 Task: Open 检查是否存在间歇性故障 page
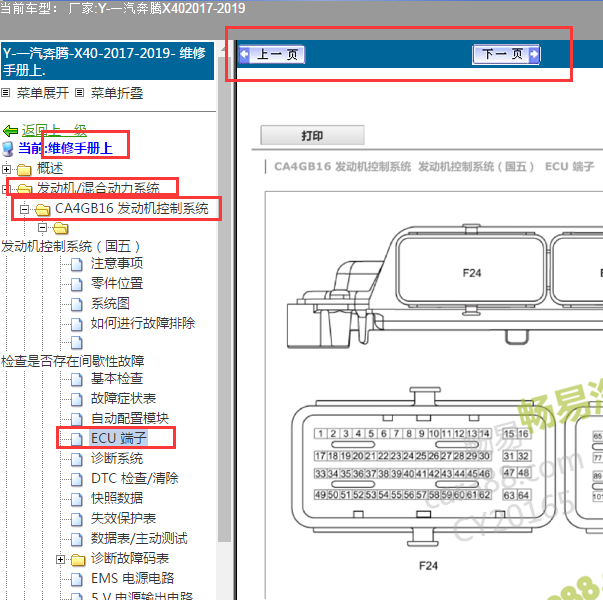73,361
